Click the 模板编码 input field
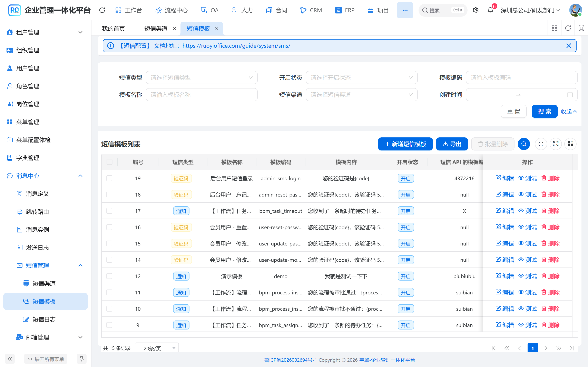 pos(522,77)
